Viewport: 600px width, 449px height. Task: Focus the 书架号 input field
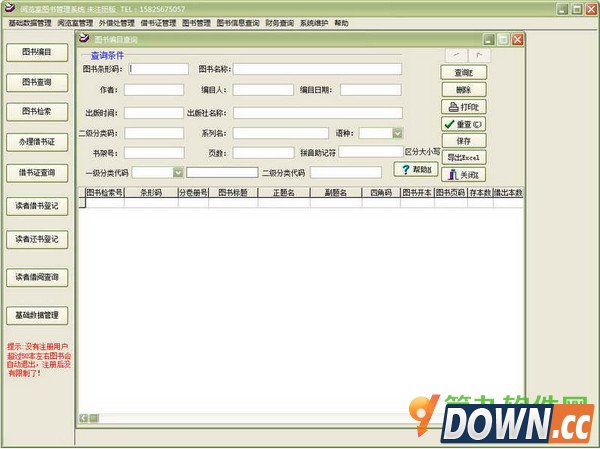(x=154, y=153)
